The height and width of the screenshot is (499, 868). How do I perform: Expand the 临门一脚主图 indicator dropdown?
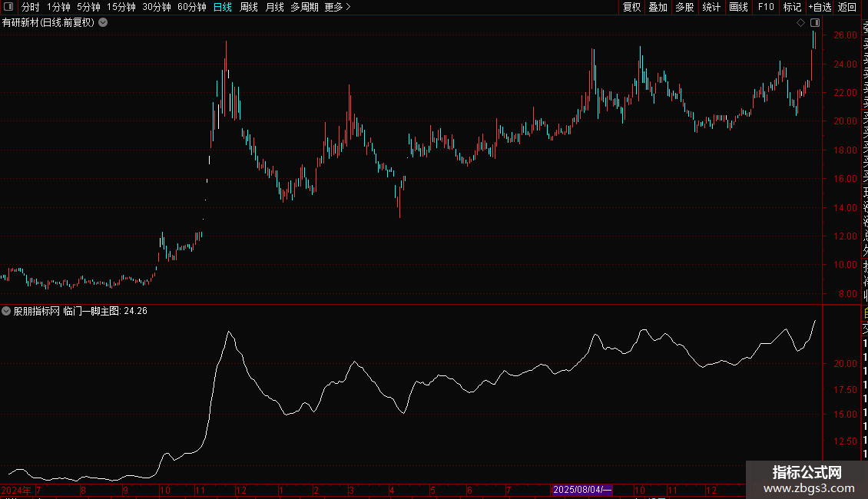[6, 311]
